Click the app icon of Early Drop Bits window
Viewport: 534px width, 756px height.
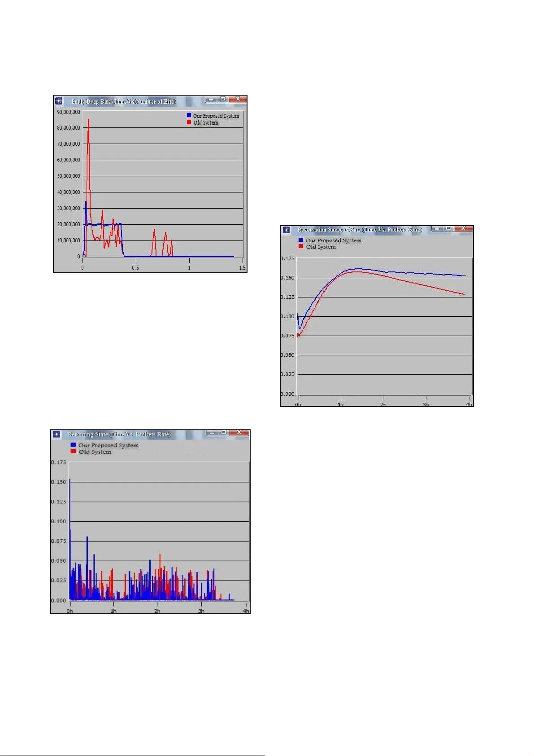pyautogui.click(x=59, y=101)
